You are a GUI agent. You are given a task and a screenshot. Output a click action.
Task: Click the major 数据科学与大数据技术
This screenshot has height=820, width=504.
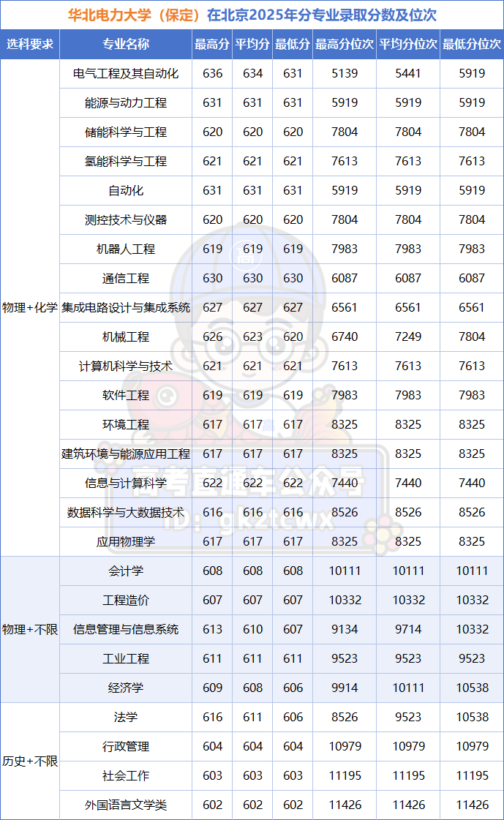click(x=126, y=513)
